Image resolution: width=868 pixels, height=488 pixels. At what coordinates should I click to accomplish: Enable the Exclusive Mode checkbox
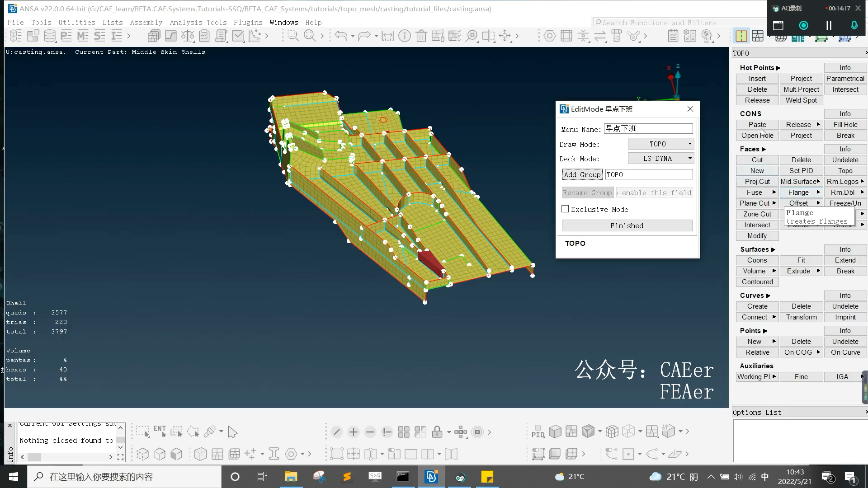565,209
